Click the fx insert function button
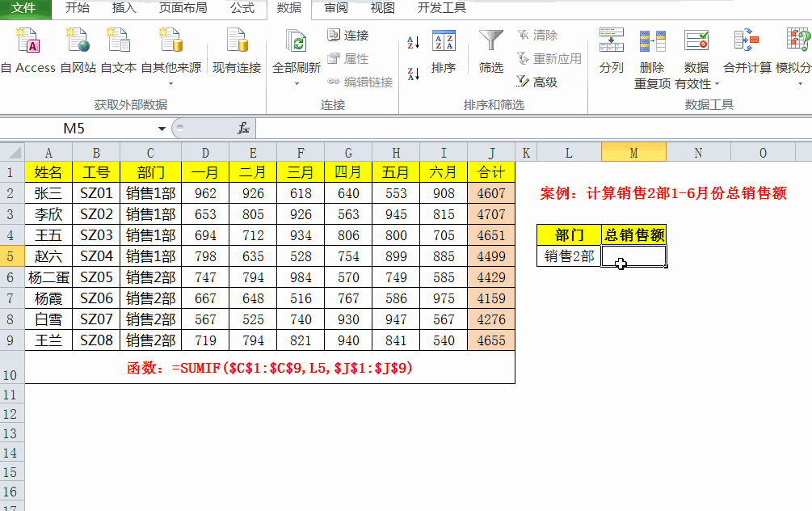Image resolution: width=812 pixels, height=511 pixels. [x=243, y=128]
